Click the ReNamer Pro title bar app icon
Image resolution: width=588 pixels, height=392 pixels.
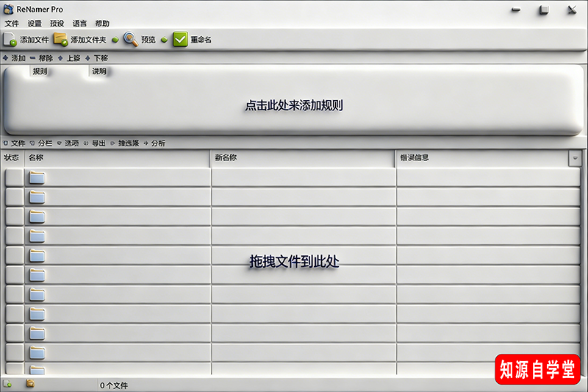pos(9,10)
